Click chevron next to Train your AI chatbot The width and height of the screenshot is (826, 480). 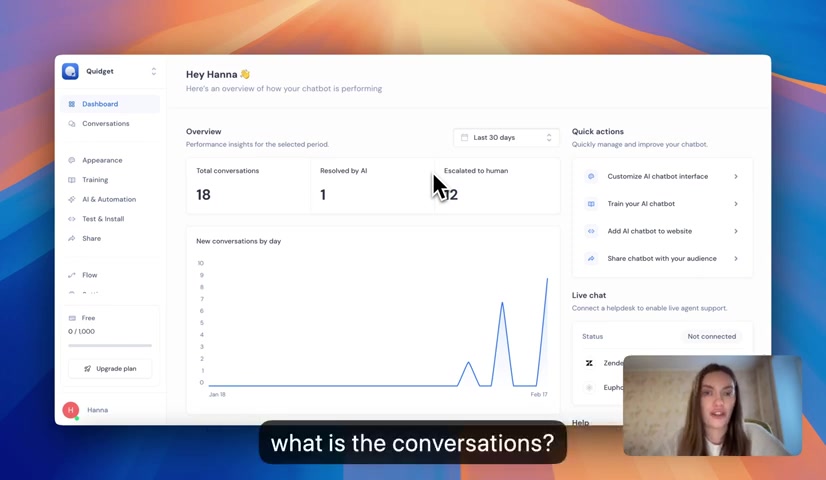(736, 204)
